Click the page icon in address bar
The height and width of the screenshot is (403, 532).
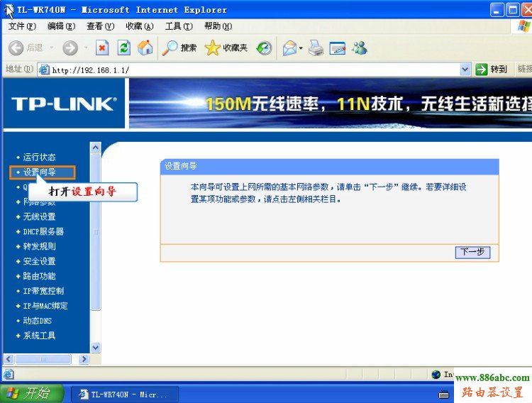tap(44, 70)
